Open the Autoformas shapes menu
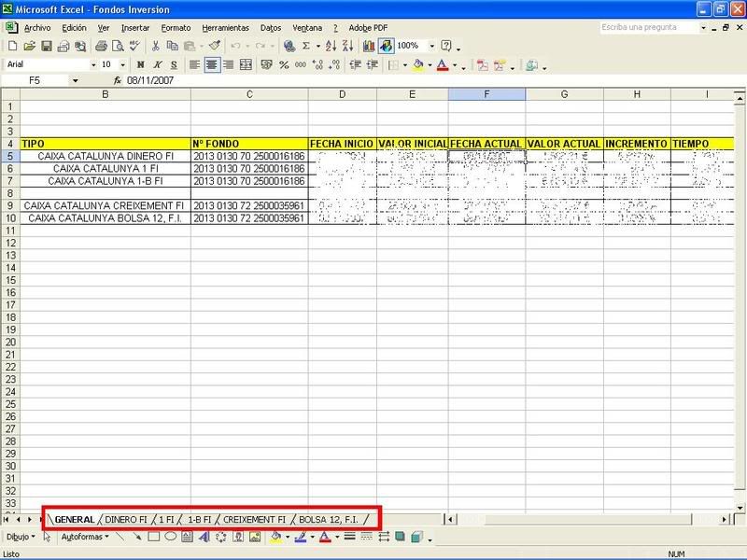The image size is (747, 560). pyautogui.click(x=85, y=538)
